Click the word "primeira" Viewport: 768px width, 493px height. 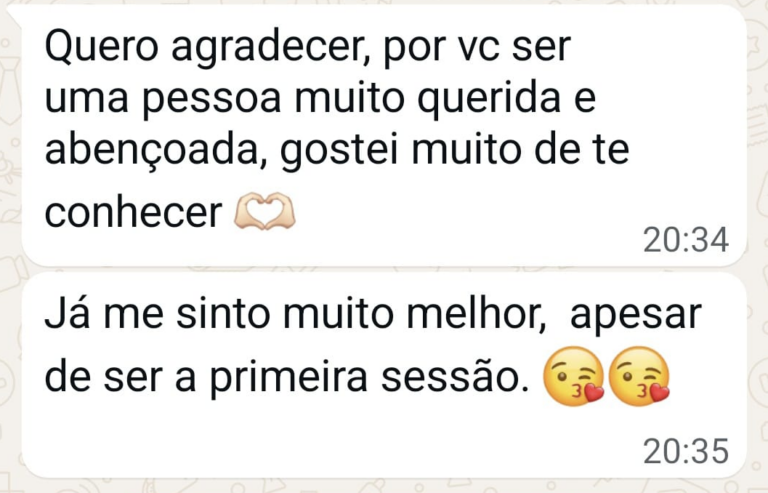pos(288,380)
